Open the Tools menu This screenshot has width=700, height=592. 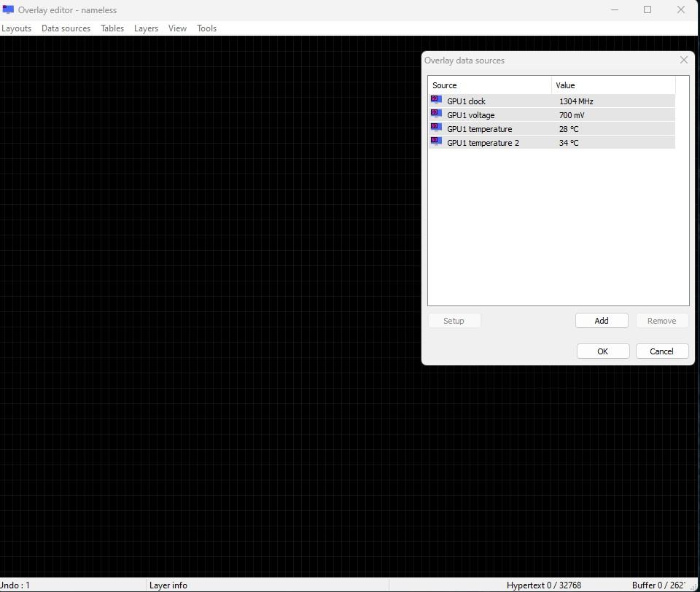click(206, 28)
